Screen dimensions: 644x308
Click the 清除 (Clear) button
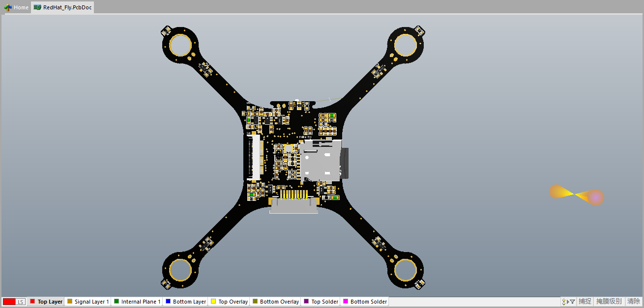tap(634, 302)
